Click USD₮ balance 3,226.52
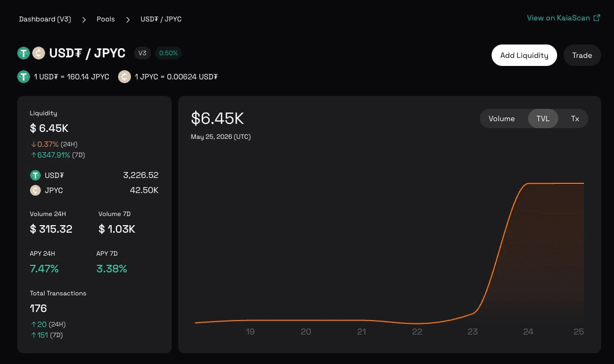The width and height of the screenshot is (614, 364). point(141,175)
